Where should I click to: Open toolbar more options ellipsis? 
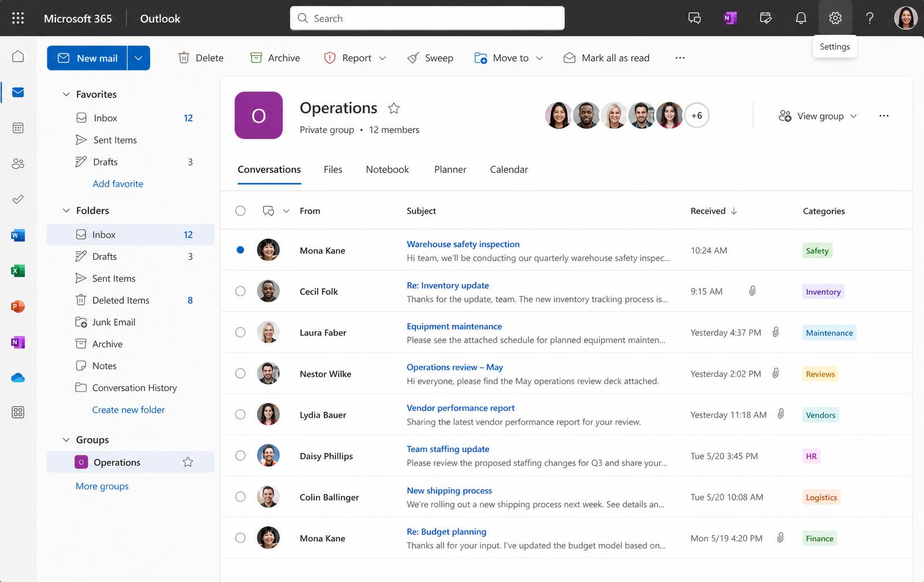point(680,58)
